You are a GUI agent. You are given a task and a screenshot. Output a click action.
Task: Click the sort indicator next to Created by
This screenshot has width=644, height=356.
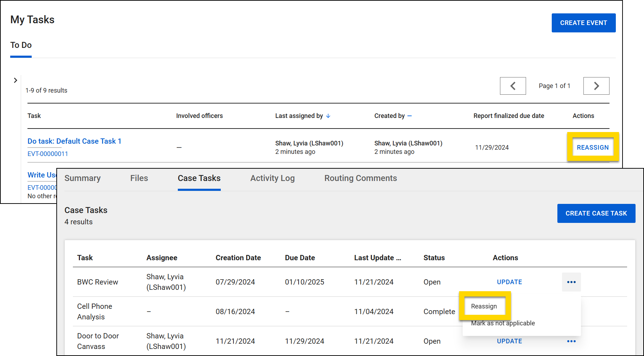point(409,115)
